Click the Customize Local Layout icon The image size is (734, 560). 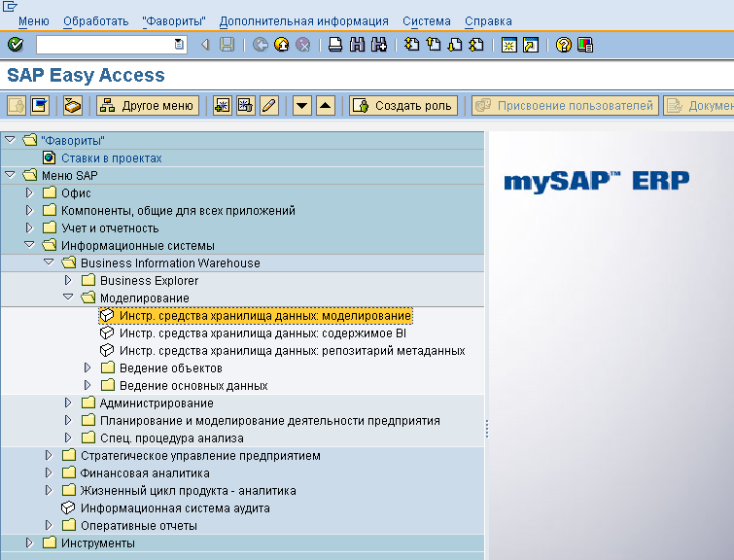pos(585,45)
